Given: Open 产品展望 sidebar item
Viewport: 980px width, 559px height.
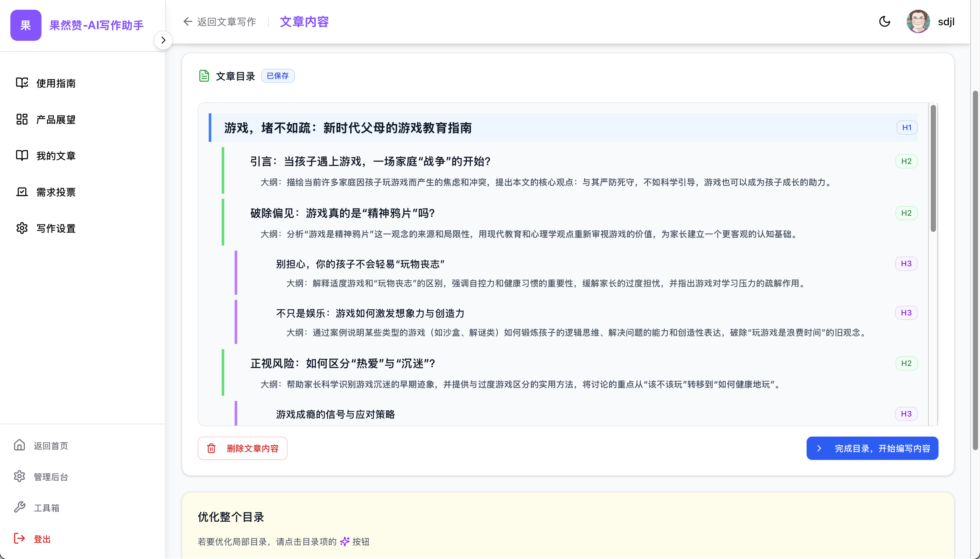Looking at the screenshot, I should tap(56, 120).
